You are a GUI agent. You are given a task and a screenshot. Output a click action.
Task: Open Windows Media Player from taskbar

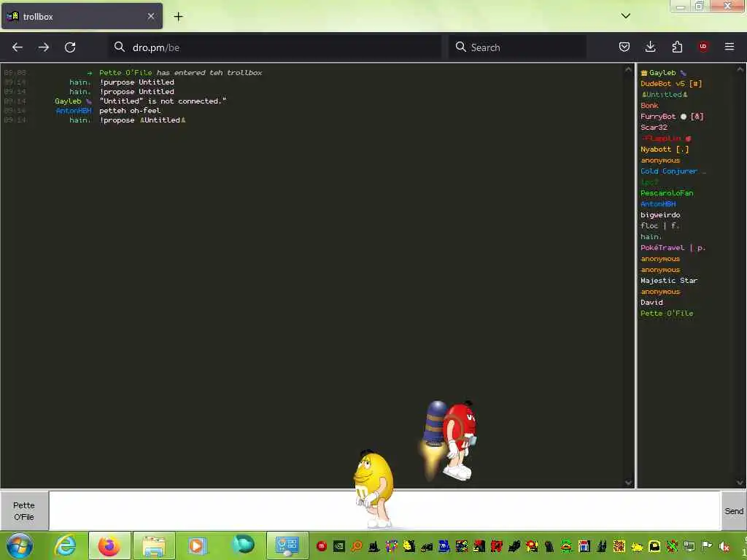click(197, 545)
